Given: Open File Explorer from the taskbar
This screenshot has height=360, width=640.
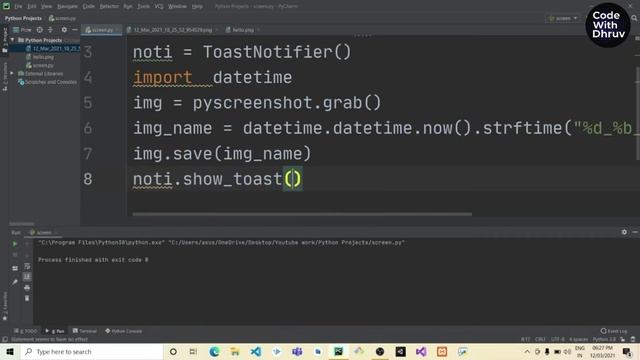Looking at the screenshot, I should pyautogui.click(x=235, y=352).
